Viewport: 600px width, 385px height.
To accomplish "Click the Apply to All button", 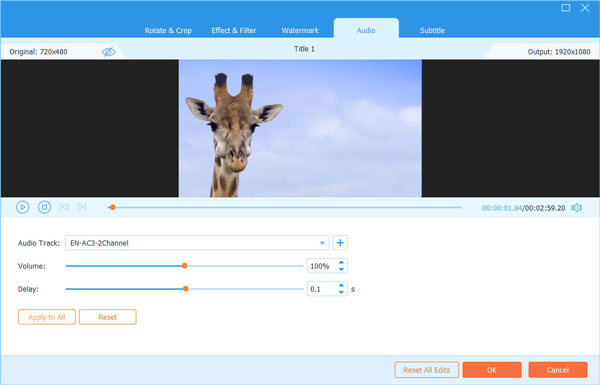I will 47,317.
